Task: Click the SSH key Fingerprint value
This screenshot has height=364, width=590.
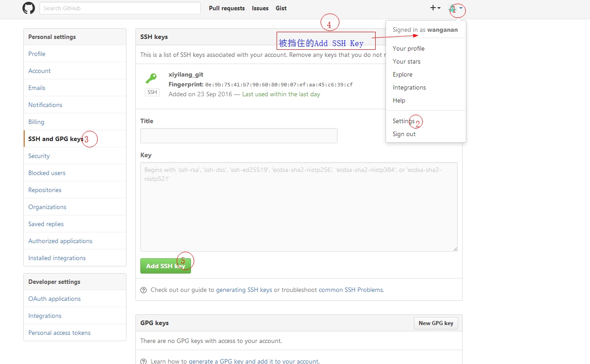Action: pos(279,85)
